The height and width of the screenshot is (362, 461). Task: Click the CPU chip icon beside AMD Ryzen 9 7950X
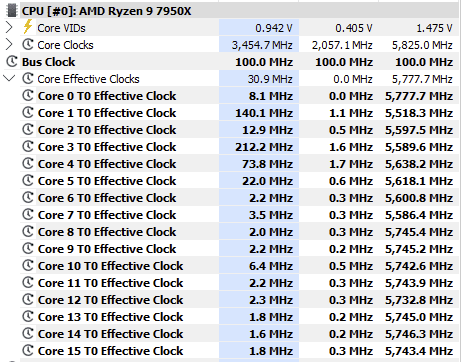12,10
